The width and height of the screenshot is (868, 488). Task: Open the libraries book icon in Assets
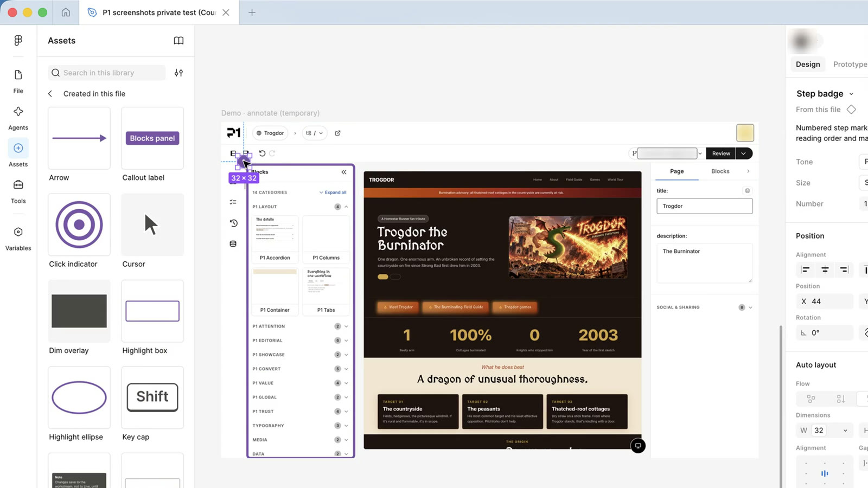[x=178, y=41]
